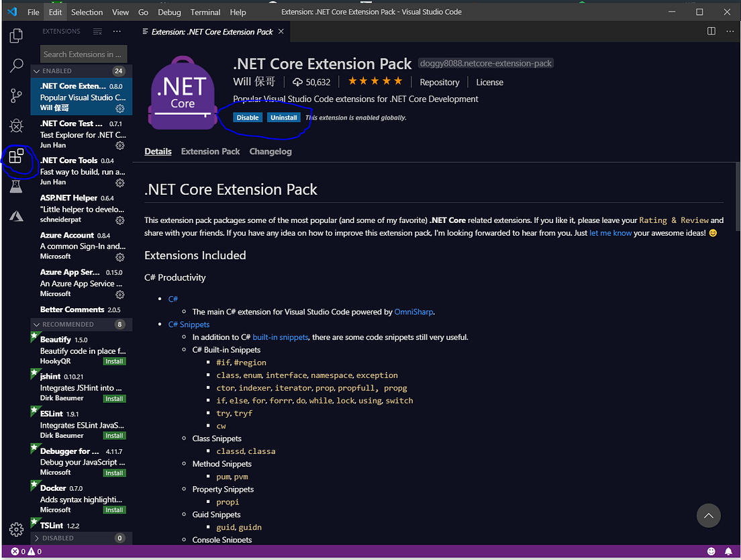Screen dimensions: 741x560
Task: Open the Test Explorer flask icon
Action: pos(16,187)
